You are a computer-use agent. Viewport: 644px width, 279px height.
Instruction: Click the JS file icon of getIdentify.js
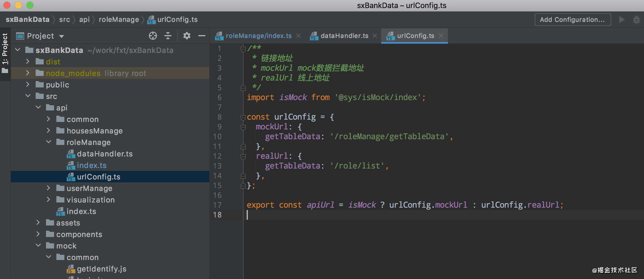click(71, 269)
